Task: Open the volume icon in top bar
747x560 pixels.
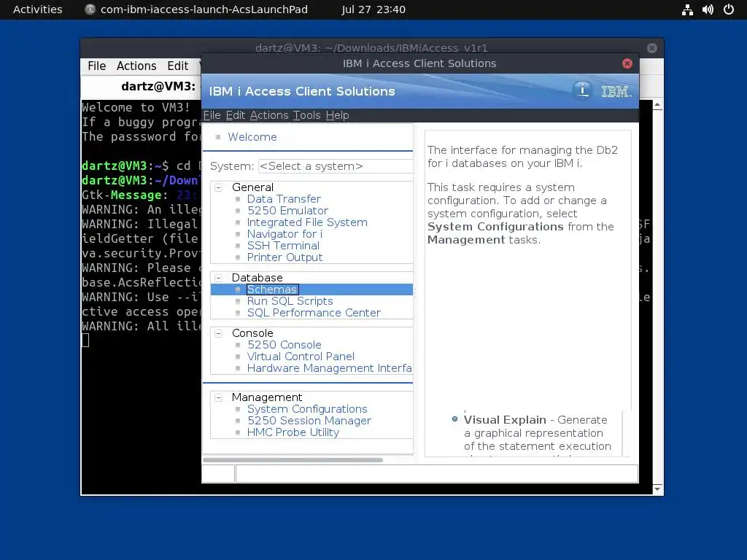Action: [708, 9]
